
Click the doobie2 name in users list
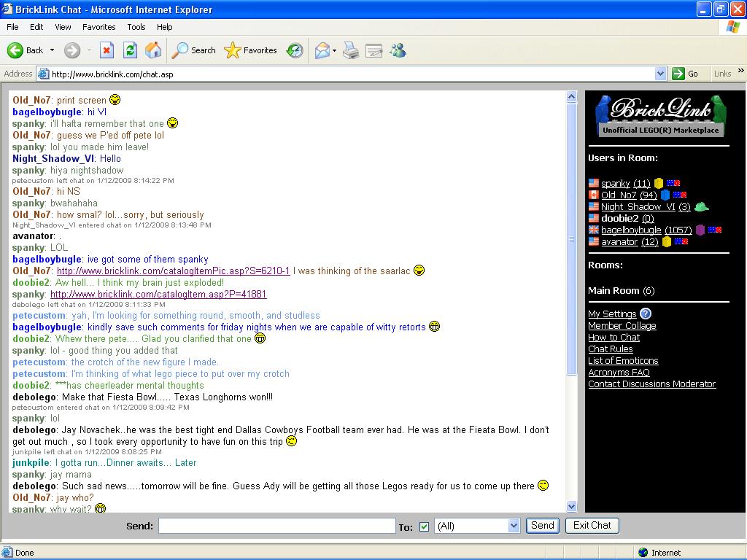tap(620, 219)
